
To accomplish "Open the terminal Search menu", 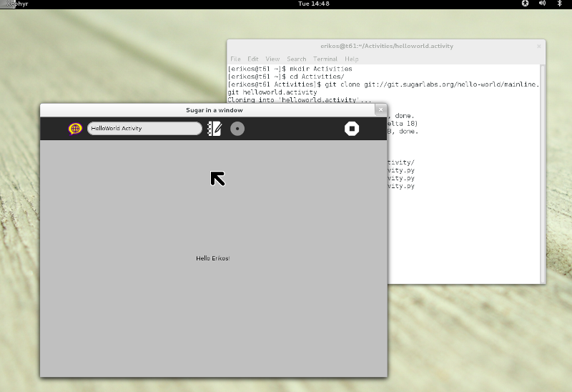I will pos(296,59).
